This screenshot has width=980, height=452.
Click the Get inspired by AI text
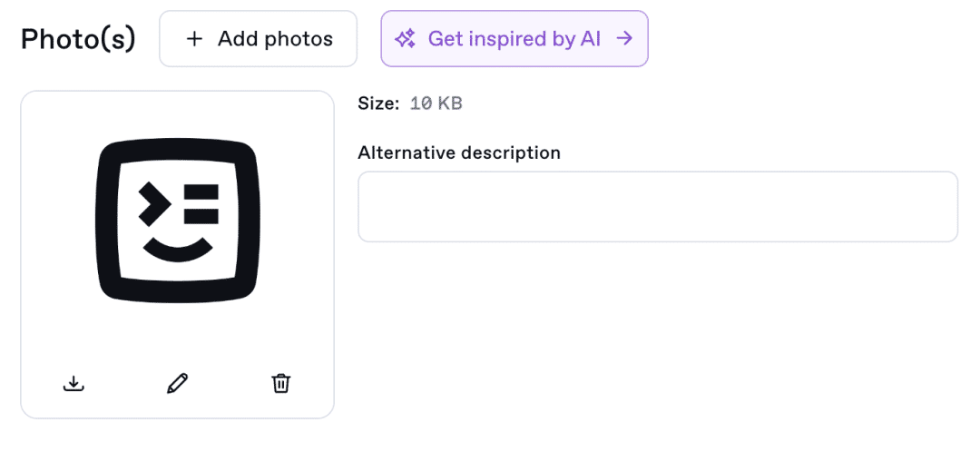pyautogui.click(x=514, y=39)
